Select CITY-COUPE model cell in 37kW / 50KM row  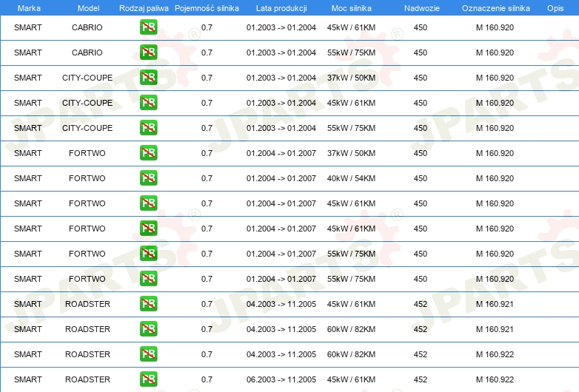87,78
